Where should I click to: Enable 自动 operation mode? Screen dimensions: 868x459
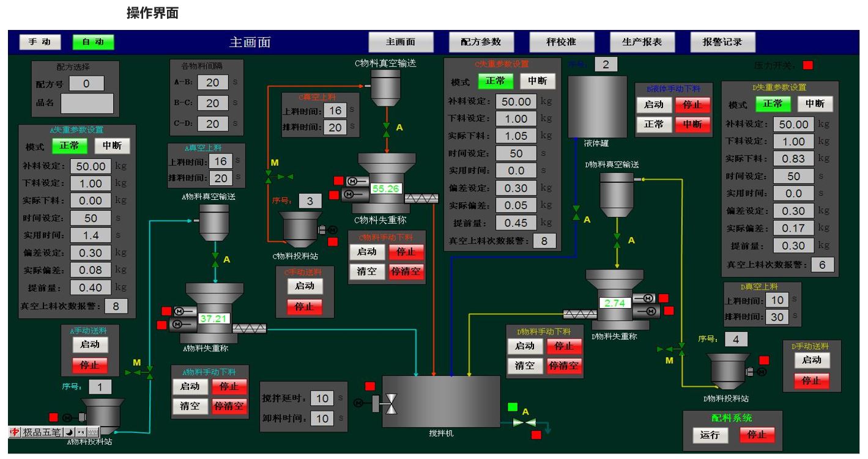93,42
